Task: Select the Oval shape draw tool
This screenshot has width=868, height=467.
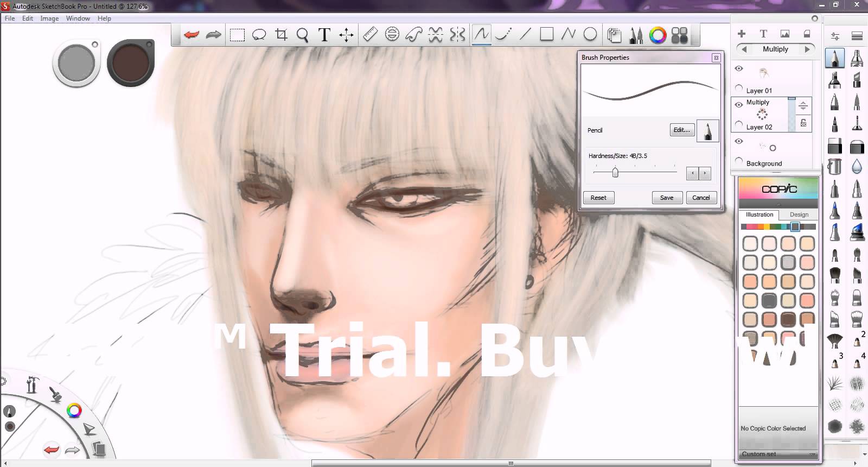Action: pos(590,34)
